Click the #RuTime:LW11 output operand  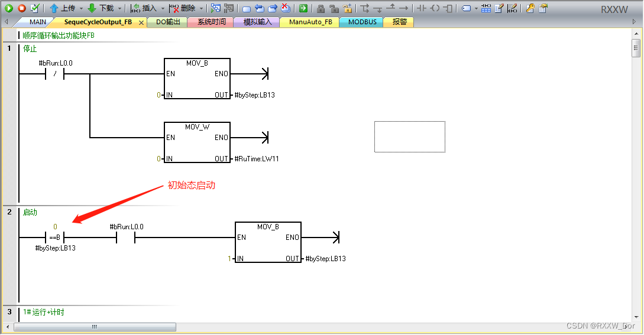[x=257, y=159]
